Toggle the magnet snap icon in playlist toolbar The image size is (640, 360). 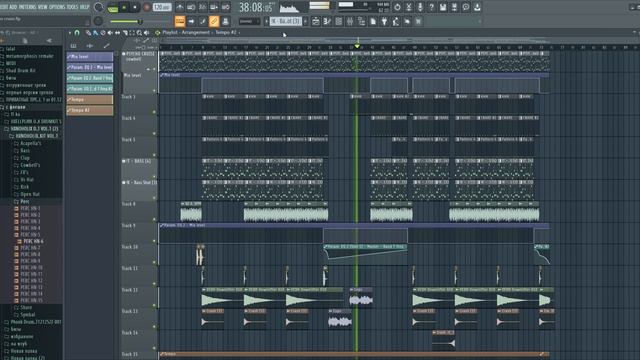pyautogui.click(x=77, y=33)
